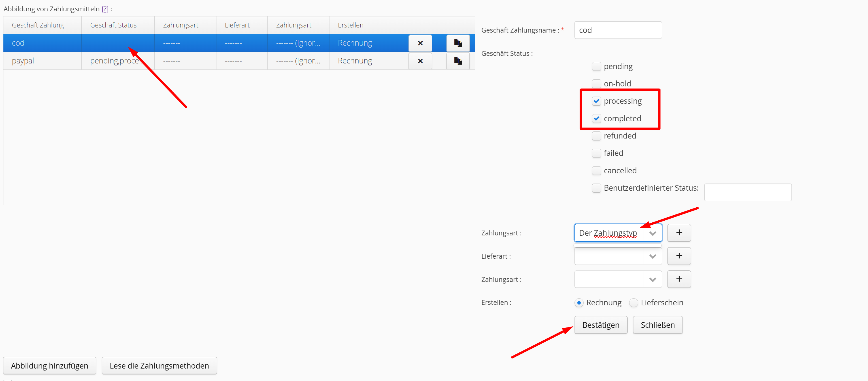868x381 pixels.
Task: Copy the paypal mapping row
Action: point(458,61)
